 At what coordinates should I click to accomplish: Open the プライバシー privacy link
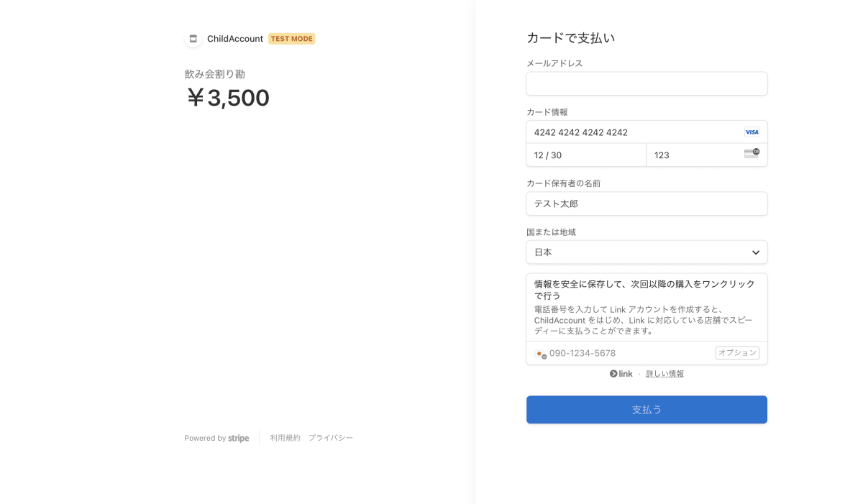coord(331,438)
